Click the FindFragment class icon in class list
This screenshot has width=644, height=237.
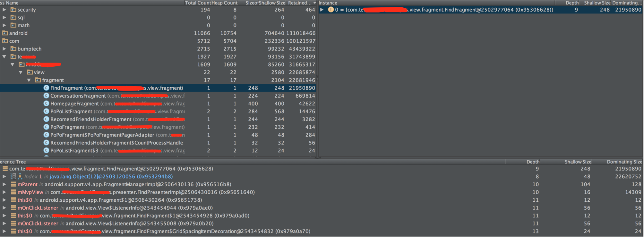46,88
